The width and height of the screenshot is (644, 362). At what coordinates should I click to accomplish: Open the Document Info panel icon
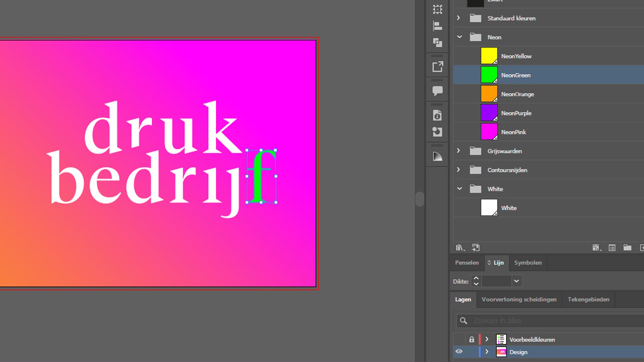(x=438, y=115)
